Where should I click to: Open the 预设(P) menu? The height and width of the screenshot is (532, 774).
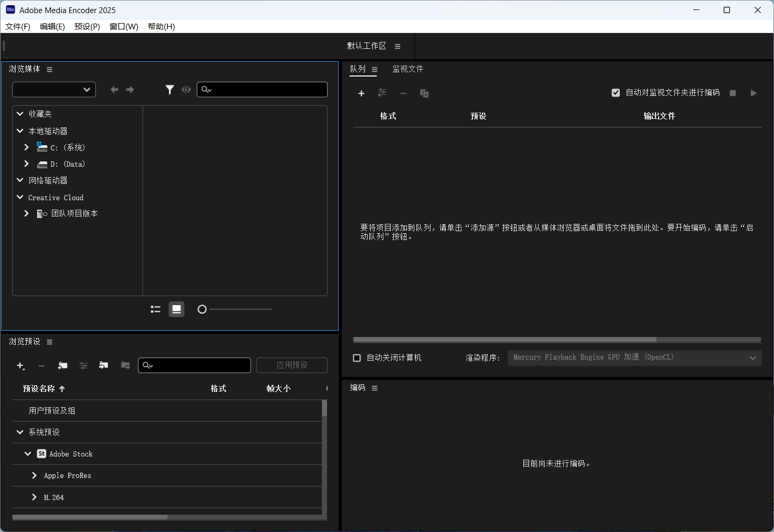tap(87, 27)
